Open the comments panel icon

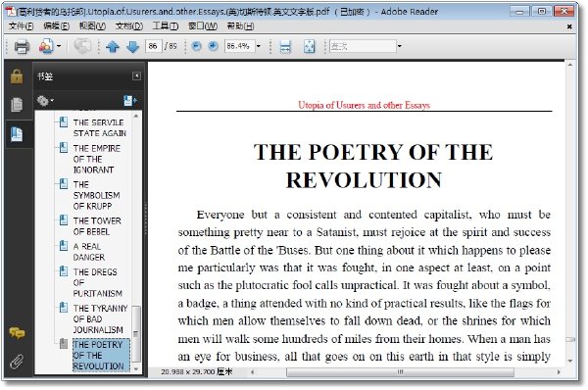click(x=17, y=332)
